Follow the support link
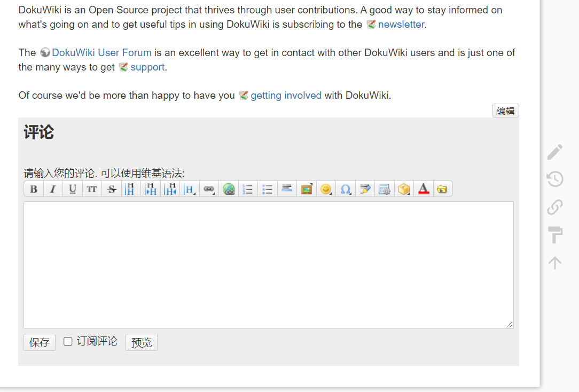 click(x=147, y=67)
